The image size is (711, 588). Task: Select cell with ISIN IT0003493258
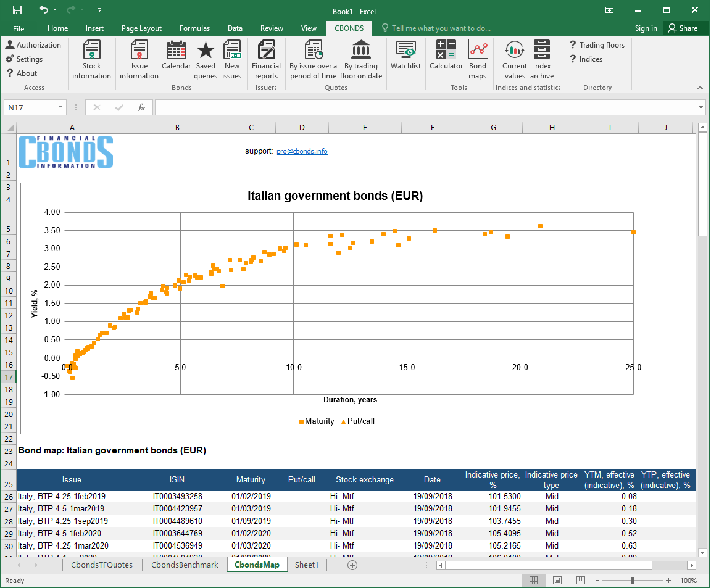177,497
